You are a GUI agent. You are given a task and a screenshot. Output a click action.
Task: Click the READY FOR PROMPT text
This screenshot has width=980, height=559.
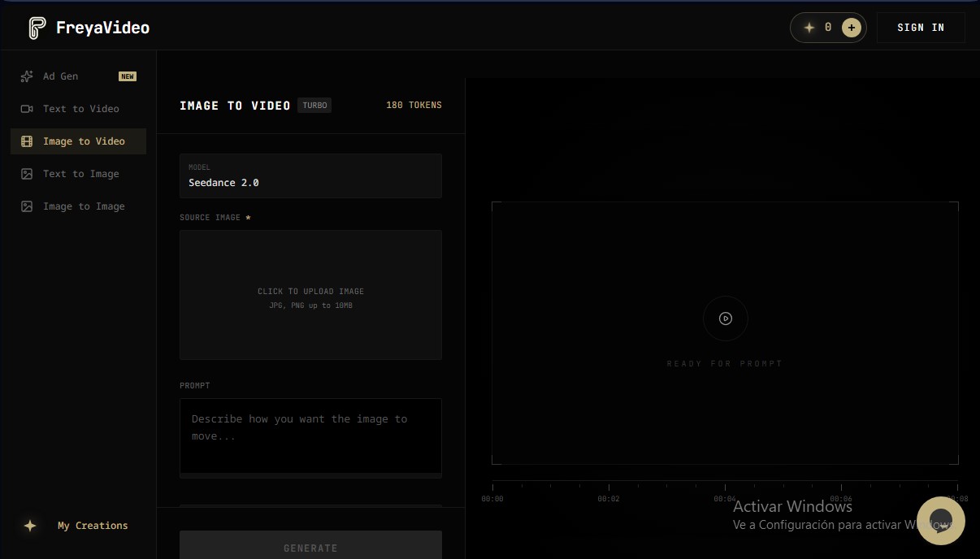coord(725,364)
